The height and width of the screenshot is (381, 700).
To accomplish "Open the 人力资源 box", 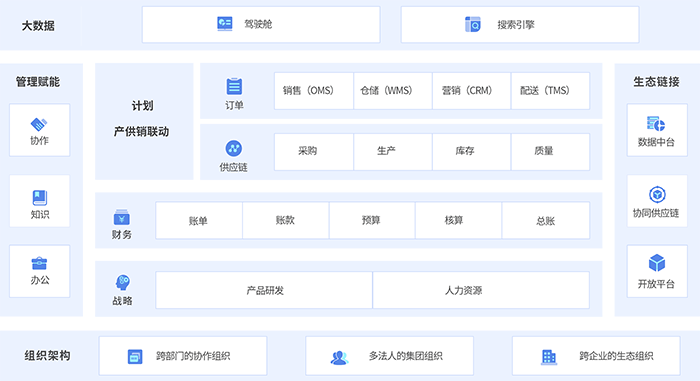I will coord(481,290).
